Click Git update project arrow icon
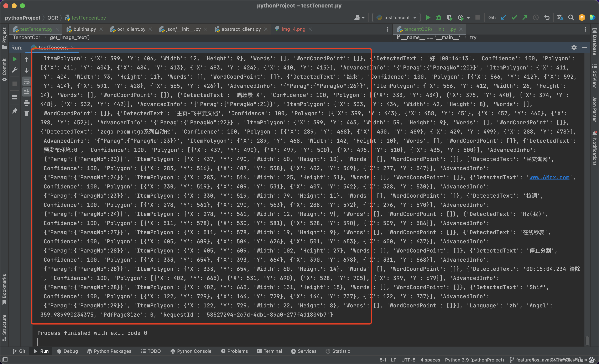The image size is (599, 364). [503, 17]
